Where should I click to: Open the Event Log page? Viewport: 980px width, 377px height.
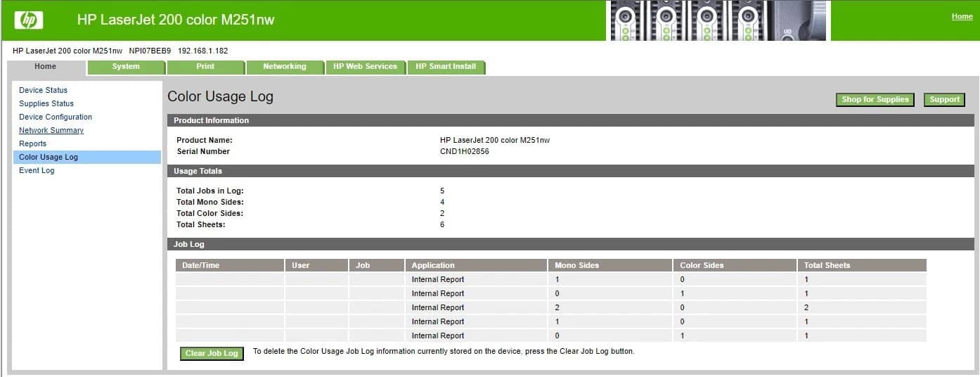(37, 170)
